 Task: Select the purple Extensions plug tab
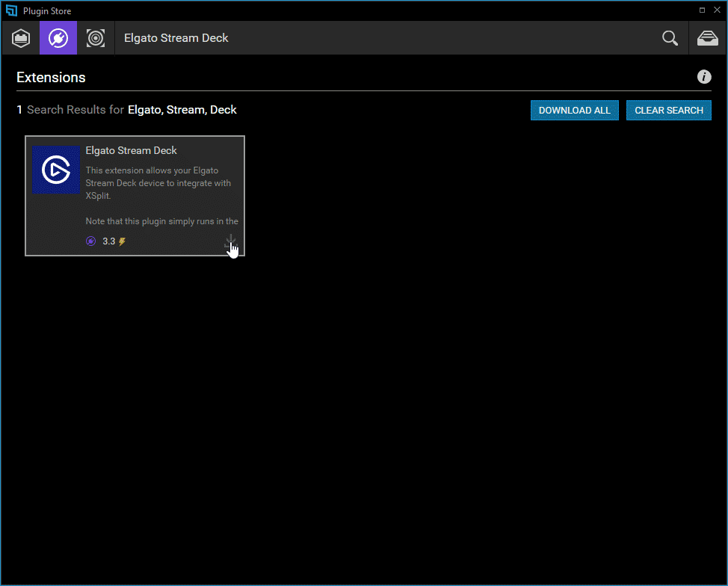(58, 38)
